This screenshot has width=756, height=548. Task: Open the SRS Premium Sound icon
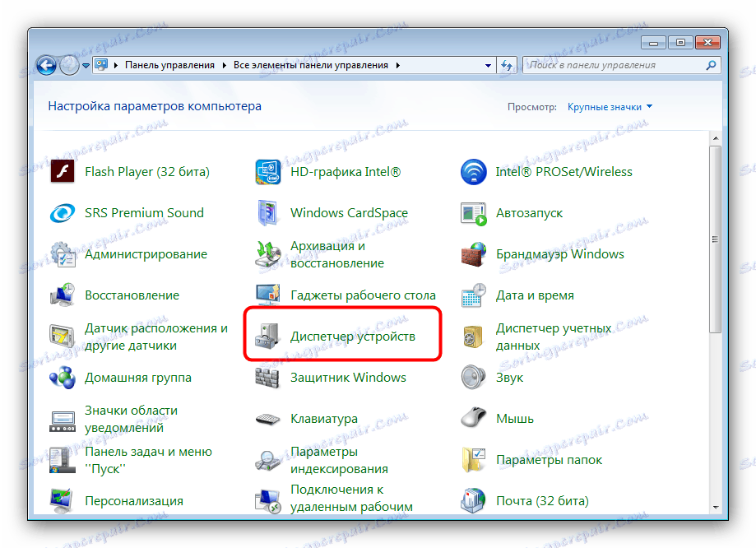click(x=63, y=213)
